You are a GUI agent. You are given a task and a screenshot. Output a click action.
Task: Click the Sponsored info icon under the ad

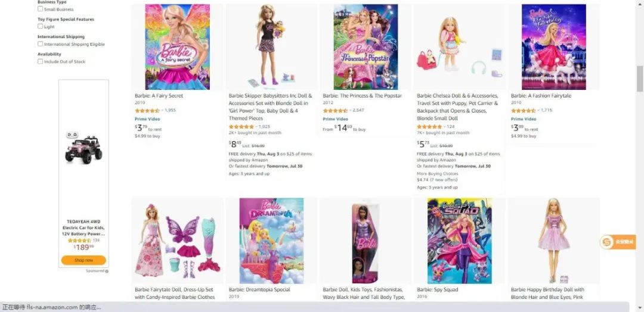click(x=107, y=271)
